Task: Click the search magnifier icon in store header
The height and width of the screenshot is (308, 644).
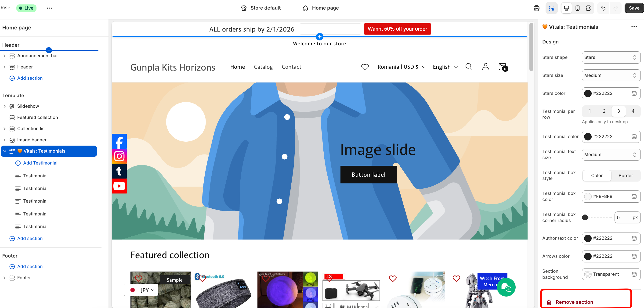Action: point(469,67)
